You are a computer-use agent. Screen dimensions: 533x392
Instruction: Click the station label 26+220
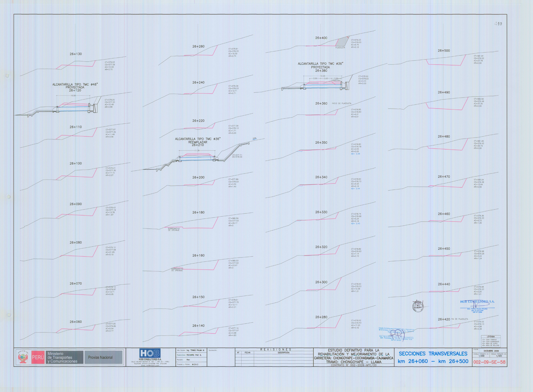click(x=198, y=121)
